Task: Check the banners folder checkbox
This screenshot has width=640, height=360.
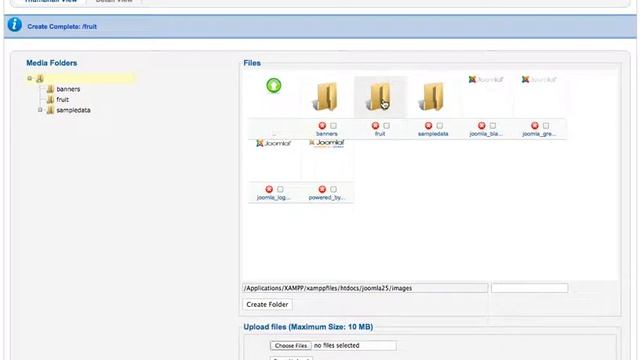Action: [333, 126]
